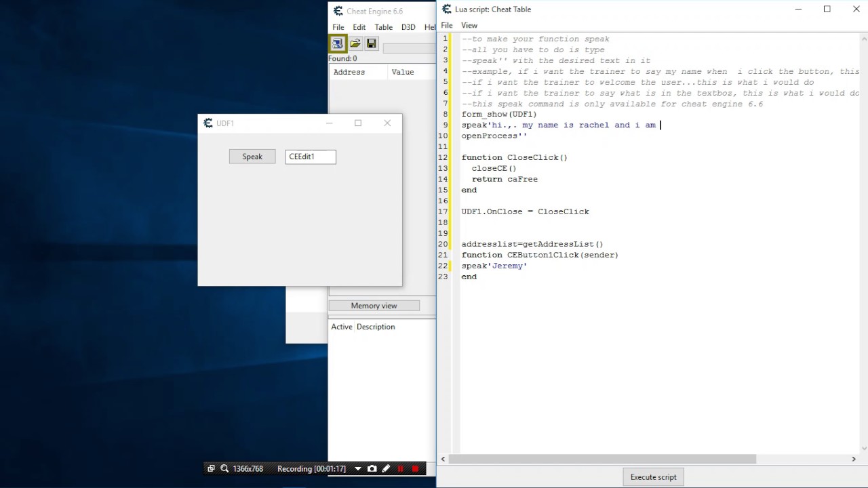Screen dimensions: 868x488
Task: Open the File menu in Lua script window
Action: tap(447, 25)
